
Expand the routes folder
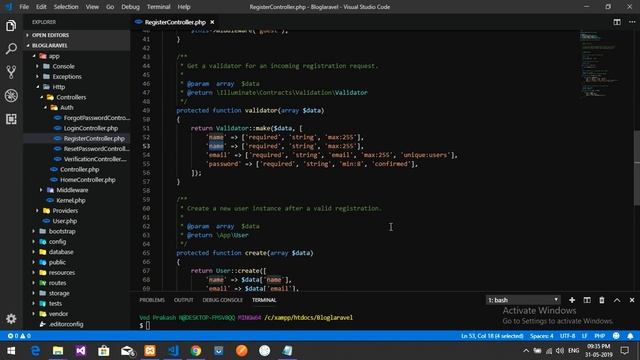click(x=58, y=283)
